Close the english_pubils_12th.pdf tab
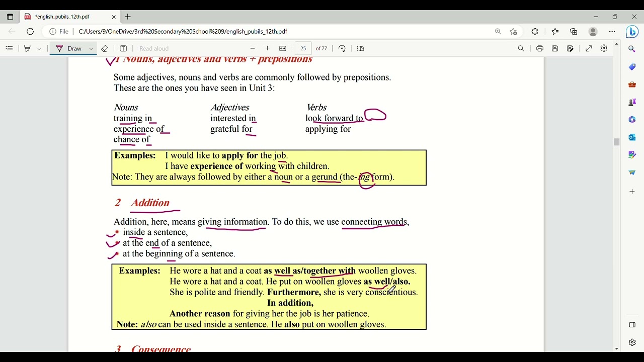 (x=114, y=17)
